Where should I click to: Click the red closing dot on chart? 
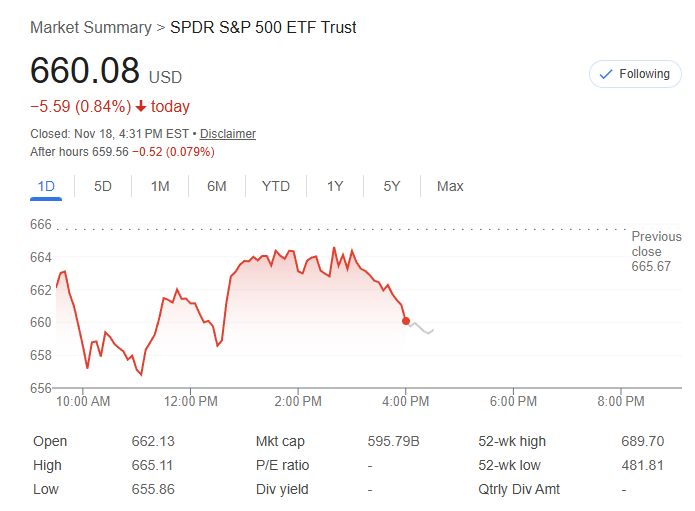coord(406,321)
